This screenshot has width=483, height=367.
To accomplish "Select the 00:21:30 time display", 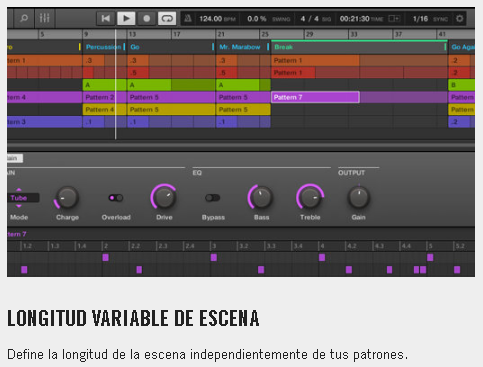I will click(x=361, y=19).
